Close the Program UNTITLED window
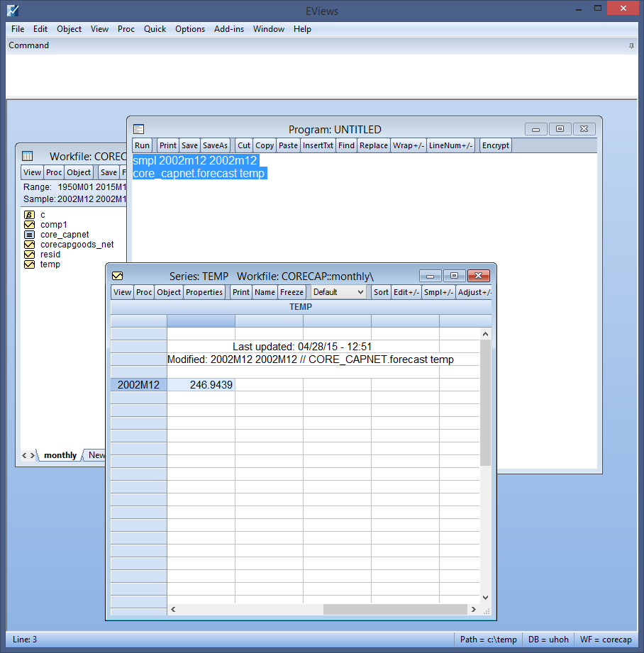644x653 pixels. coord(584,129)
